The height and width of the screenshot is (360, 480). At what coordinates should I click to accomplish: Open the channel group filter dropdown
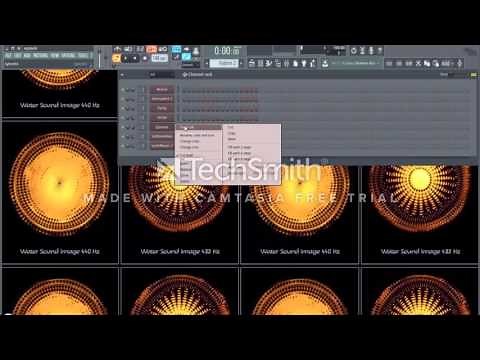[x=161, y=75]
